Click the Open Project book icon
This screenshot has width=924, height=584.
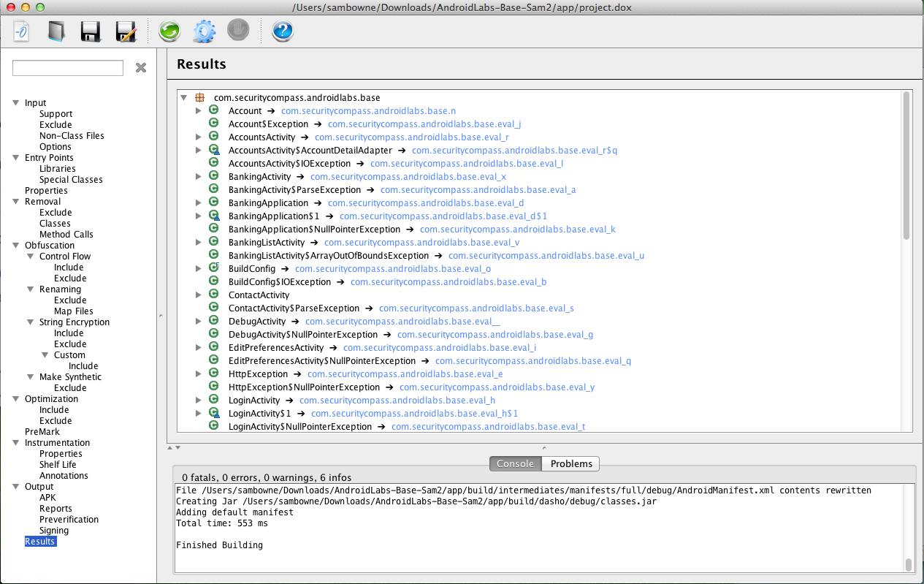click(x=56, y=31)
